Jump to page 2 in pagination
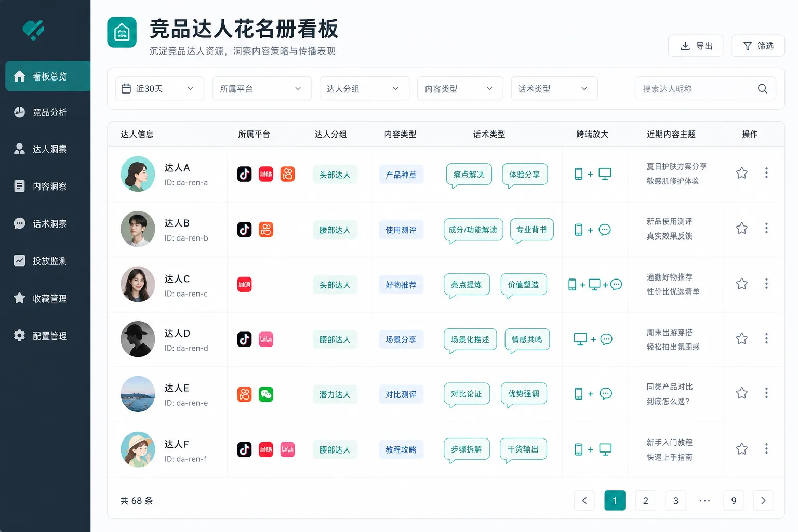 coord(645,500)
